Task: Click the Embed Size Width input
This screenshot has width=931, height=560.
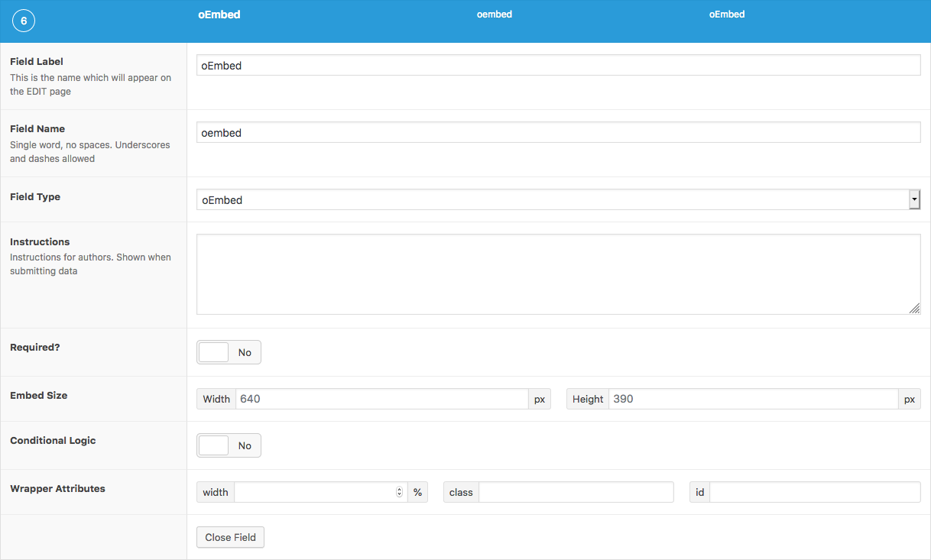Action: pyautogui.click(x=381, y=399)
